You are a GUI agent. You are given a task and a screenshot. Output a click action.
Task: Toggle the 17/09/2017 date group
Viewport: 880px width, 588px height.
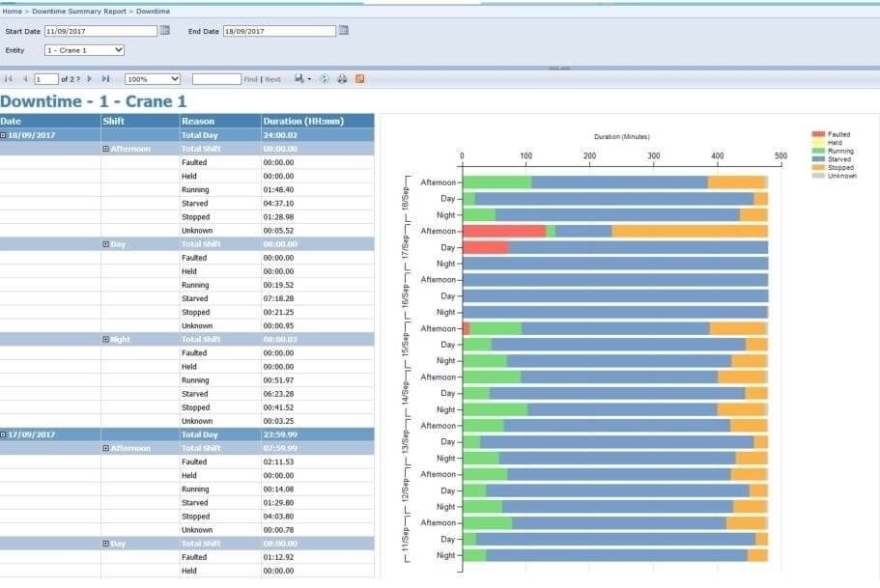(4, 435)
